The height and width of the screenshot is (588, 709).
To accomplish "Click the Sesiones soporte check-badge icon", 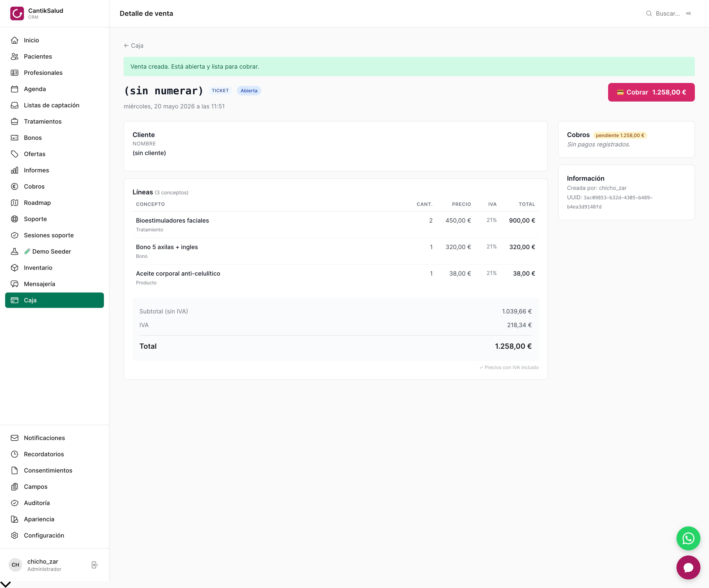I will coord(15,235).
